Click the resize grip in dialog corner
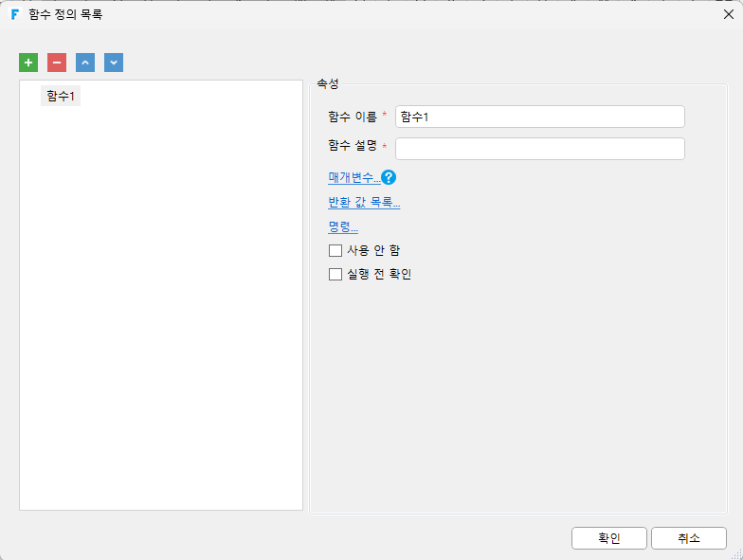The height and width of the screenshot is (560, 743). pyautogui.click(x=737, y=554)
